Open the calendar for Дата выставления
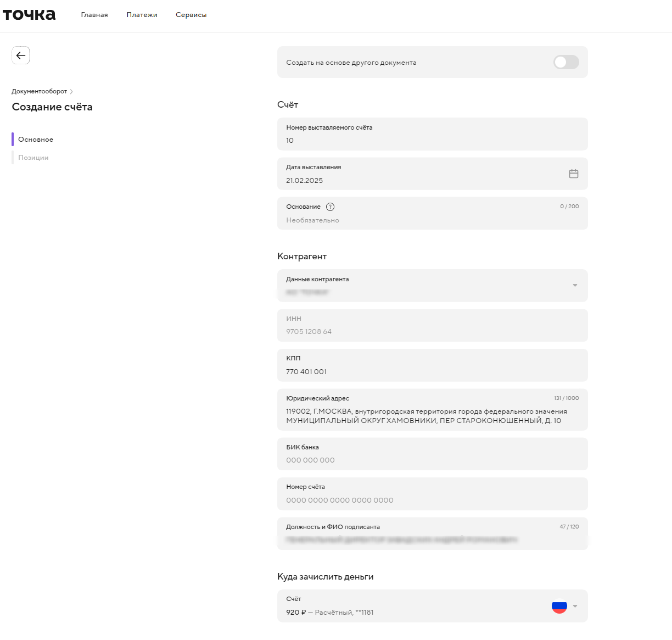The height and width of the screenshot is (640, 672). (573, 174)
